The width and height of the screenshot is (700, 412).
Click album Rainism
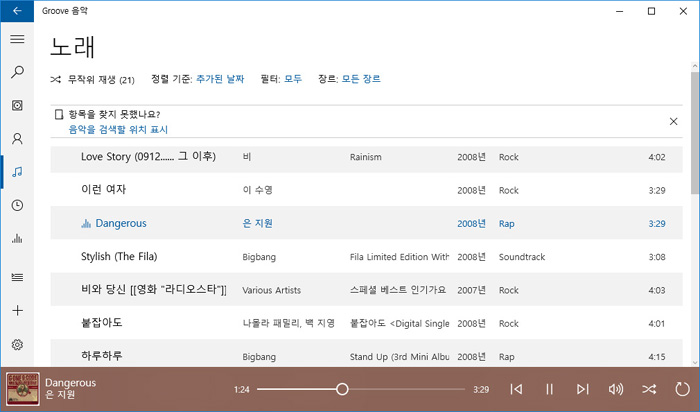[x=366, y=157]
